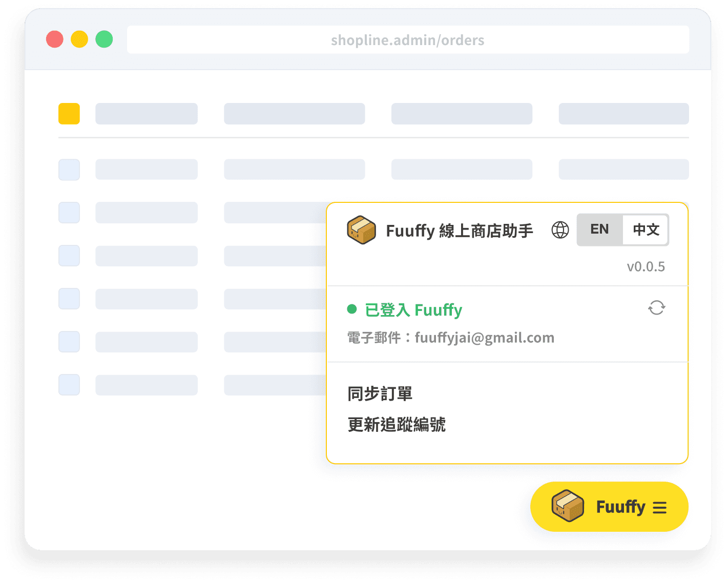Switch language to 中文
Viewport: 728px width, 583px height.
tap(646, 230)
